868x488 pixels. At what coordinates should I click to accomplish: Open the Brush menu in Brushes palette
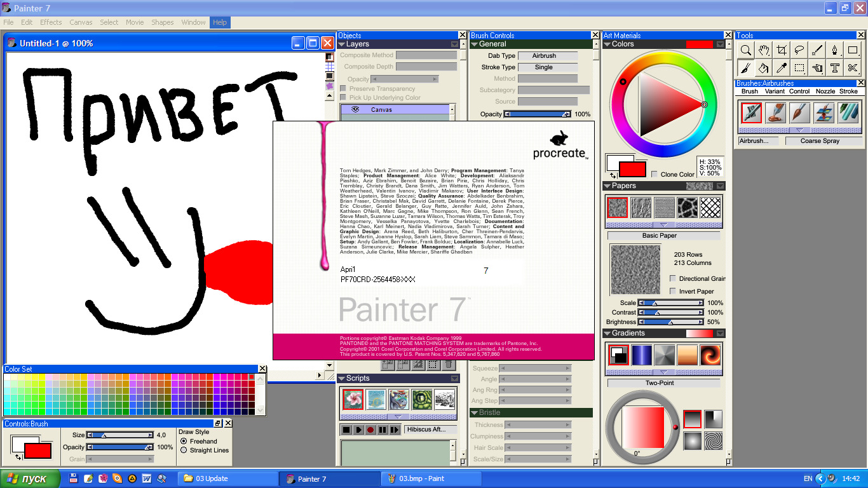click(x=750, y=91)
